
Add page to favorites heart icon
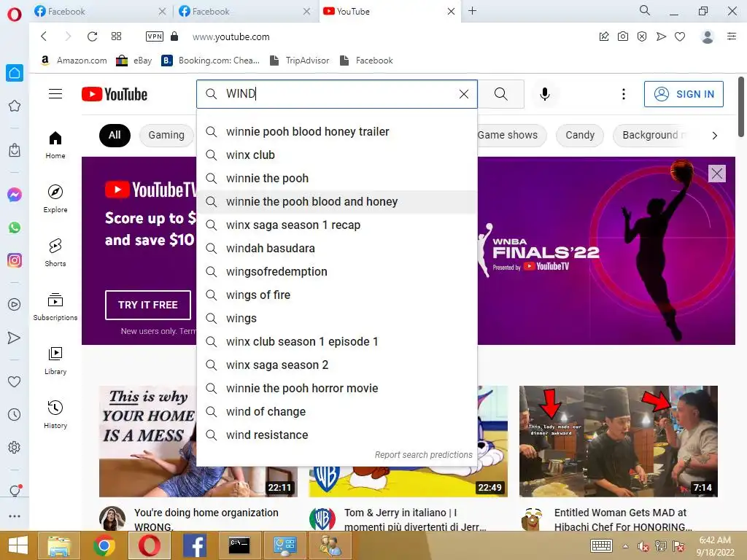(x=680, y=36)
